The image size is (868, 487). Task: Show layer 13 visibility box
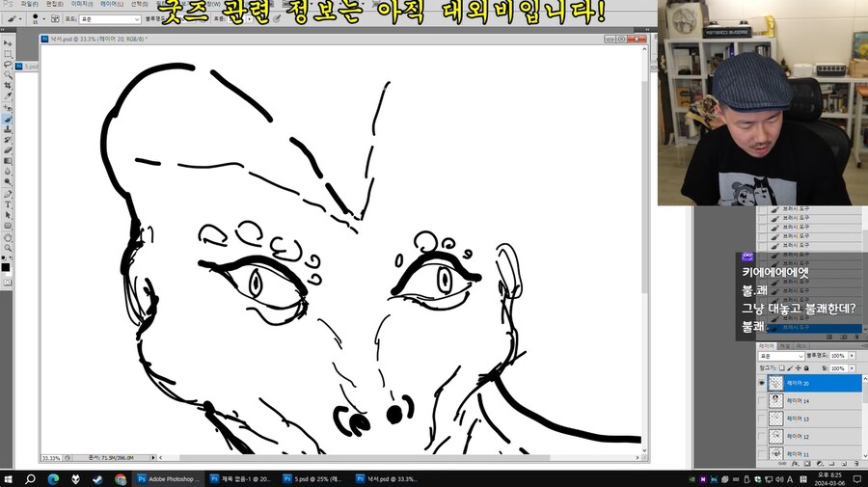(x=762, y=419)
